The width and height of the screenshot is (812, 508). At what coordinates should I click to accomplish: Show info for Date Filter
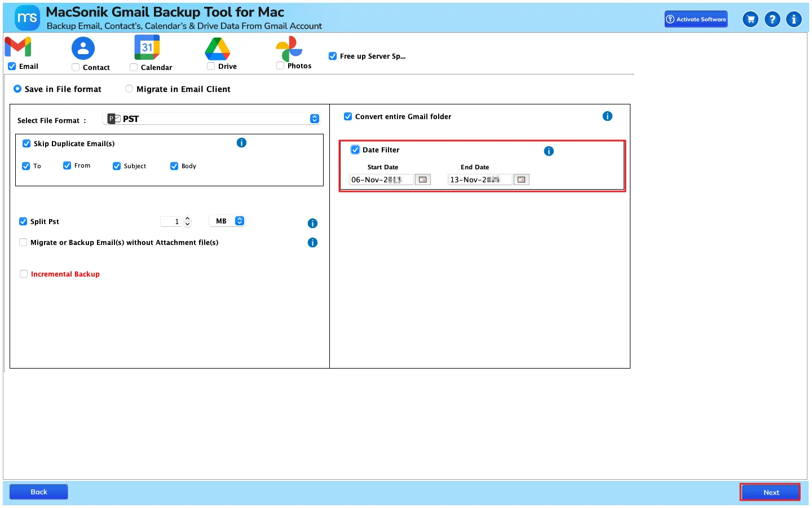pos(549,151)
